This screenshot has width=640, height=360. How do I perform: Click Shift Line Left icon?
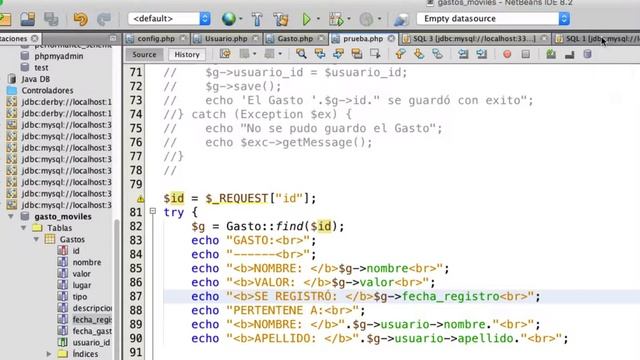463,54
